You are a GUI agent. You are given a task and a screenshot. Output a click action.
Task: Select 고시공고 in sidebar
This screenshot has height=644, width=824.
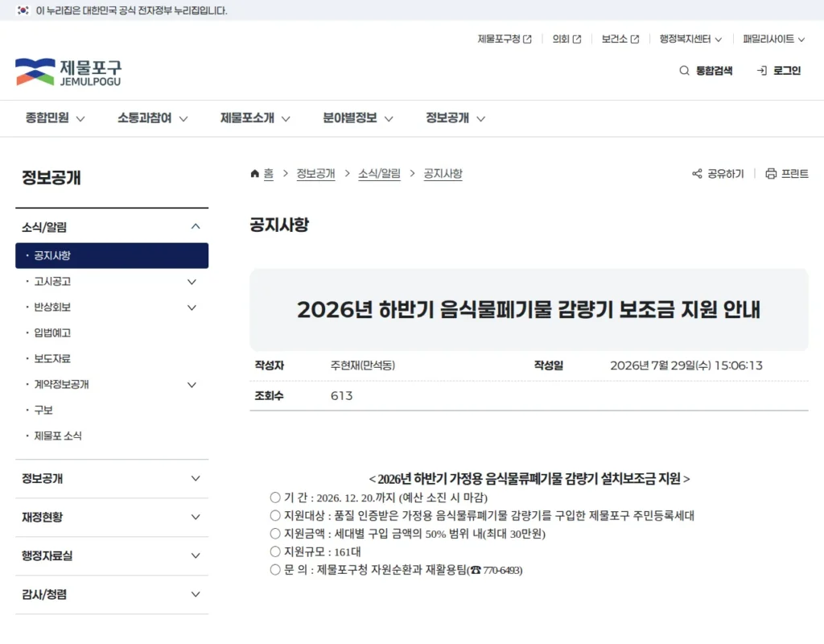tap(52, 282)
